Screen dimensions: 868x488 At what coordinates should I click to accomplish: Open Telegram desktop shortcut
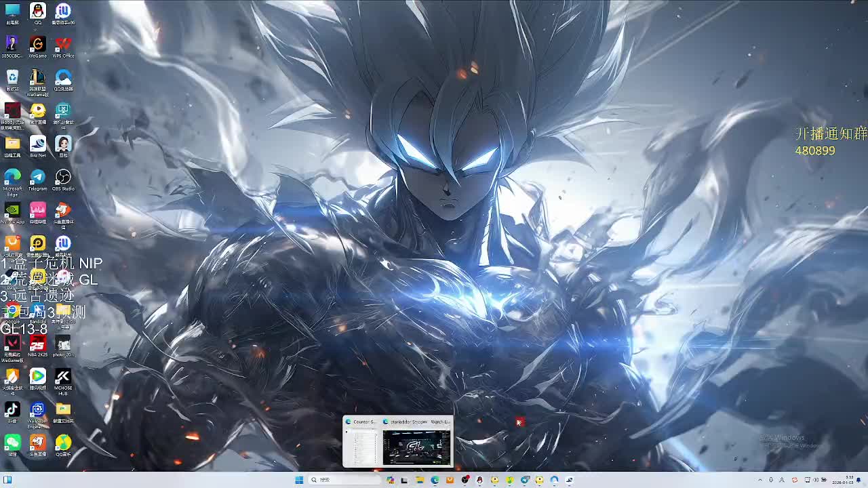tap(37, 178)
